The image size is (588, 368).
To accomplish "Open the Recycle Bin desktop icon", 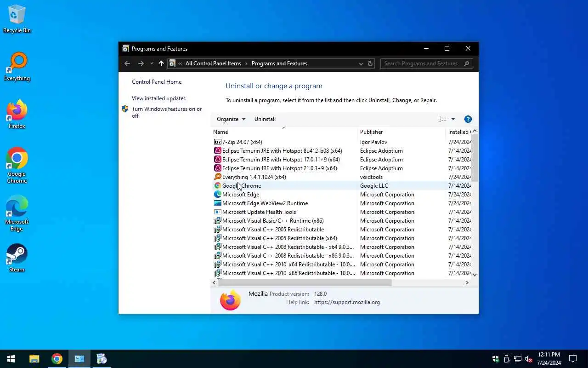I will [x=17, y=19].
